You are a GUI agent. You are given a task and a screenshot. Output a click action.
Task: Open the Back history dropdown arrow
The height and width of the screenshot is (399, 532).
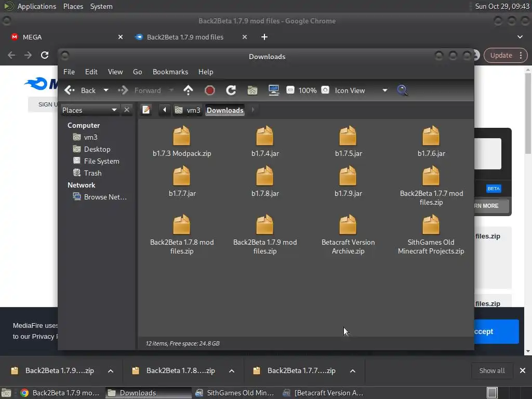point(106,90)
